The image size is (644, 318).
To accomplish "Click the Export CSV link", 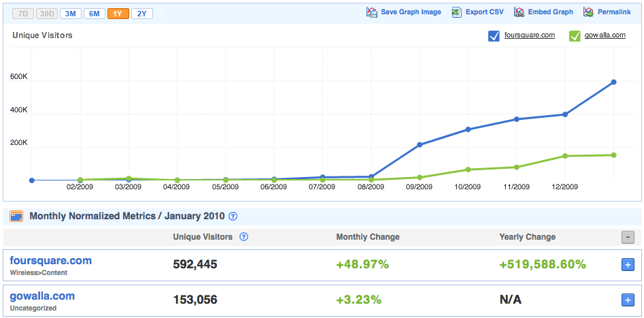I will pyautogui.click(x=485, y=12).
